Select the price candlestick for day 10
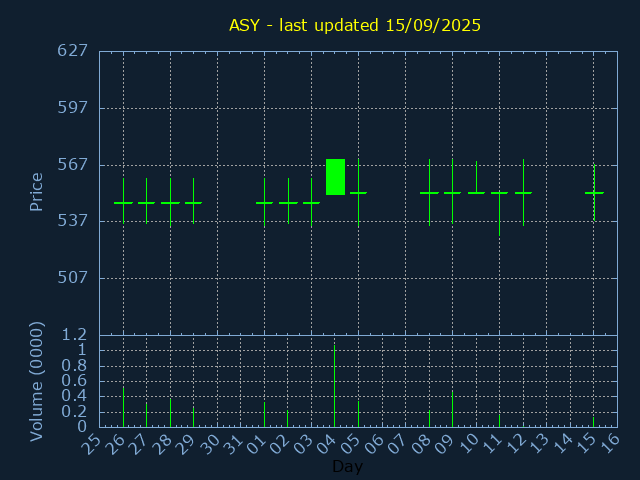The width and height of the screenshot is (640, 480). coord(476,178)
